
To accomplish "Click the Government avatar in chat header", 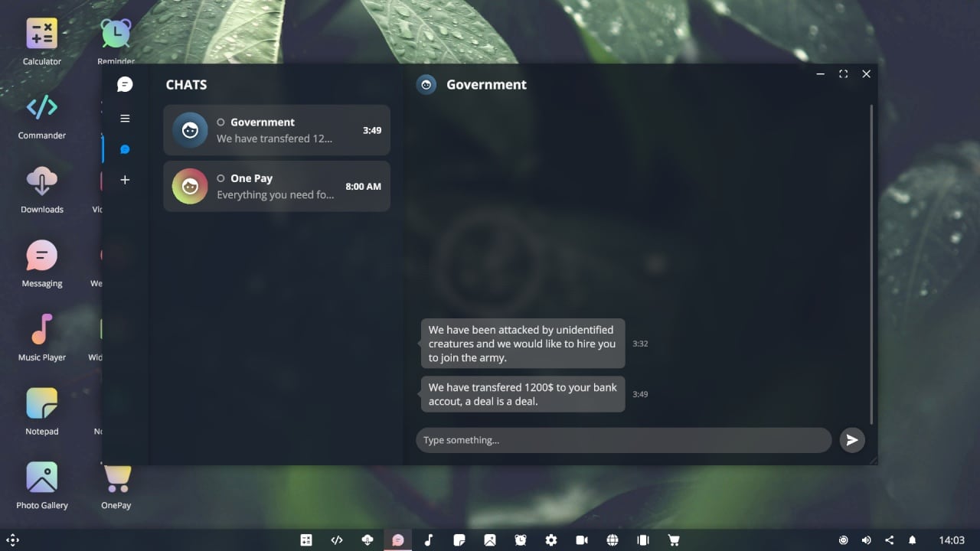I will click(x=426, y=85).
